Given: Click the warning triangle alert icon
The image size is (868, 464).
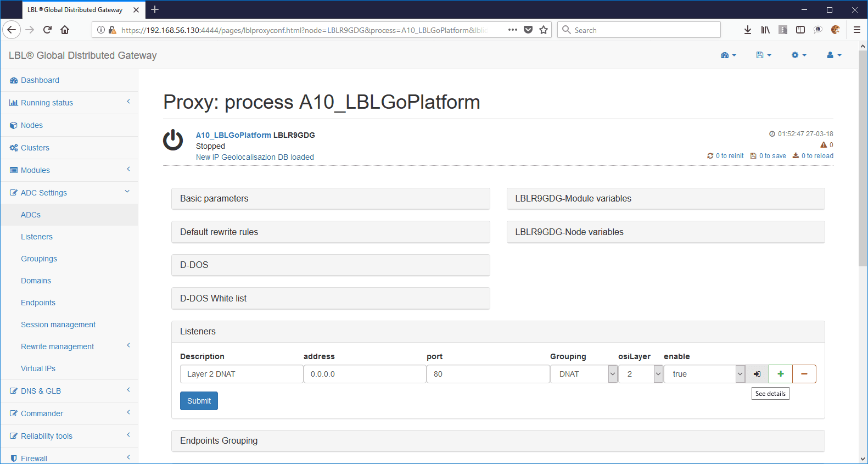Looking at the screenshot, I should coord(824,145).
